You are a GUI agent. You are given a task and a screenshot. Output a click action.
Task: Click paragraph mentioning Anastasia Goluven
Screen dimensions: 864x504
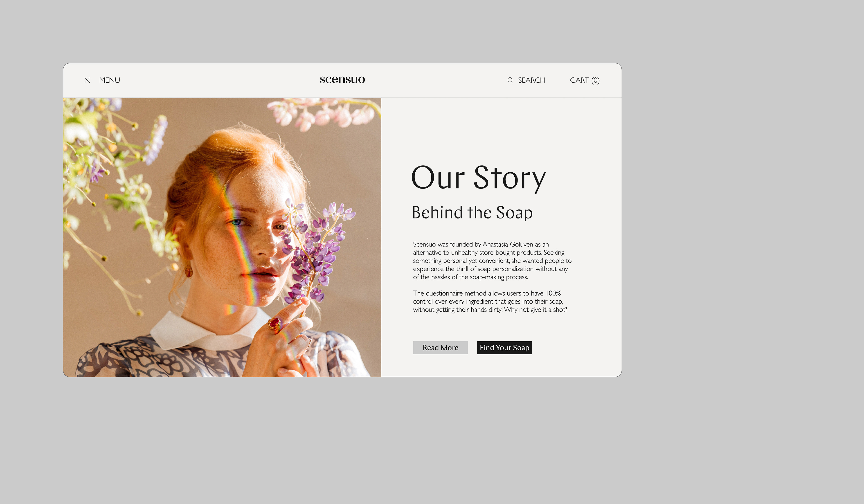[x=492, y=261]
